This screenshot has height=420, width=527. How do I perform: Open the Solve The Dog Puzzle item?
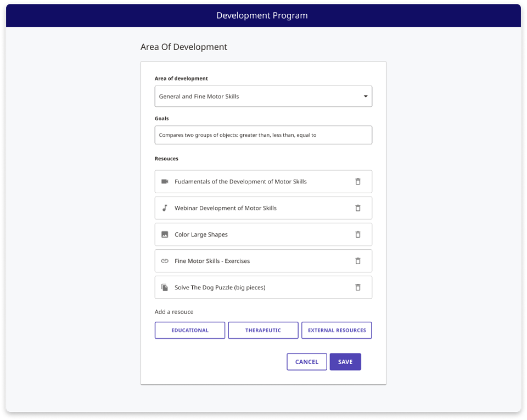pos(263,287)
